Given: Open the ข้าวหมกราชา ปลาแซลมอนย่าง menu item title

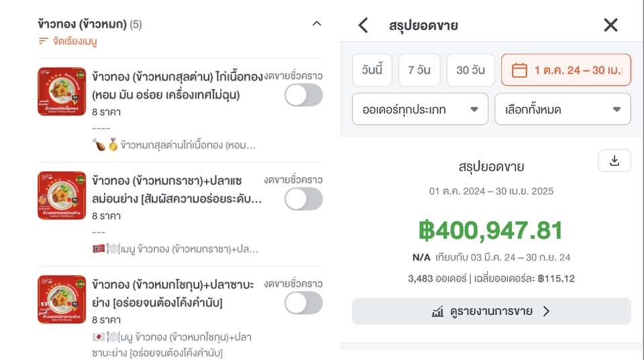Looking at the screenshot, I should [176, 190].
